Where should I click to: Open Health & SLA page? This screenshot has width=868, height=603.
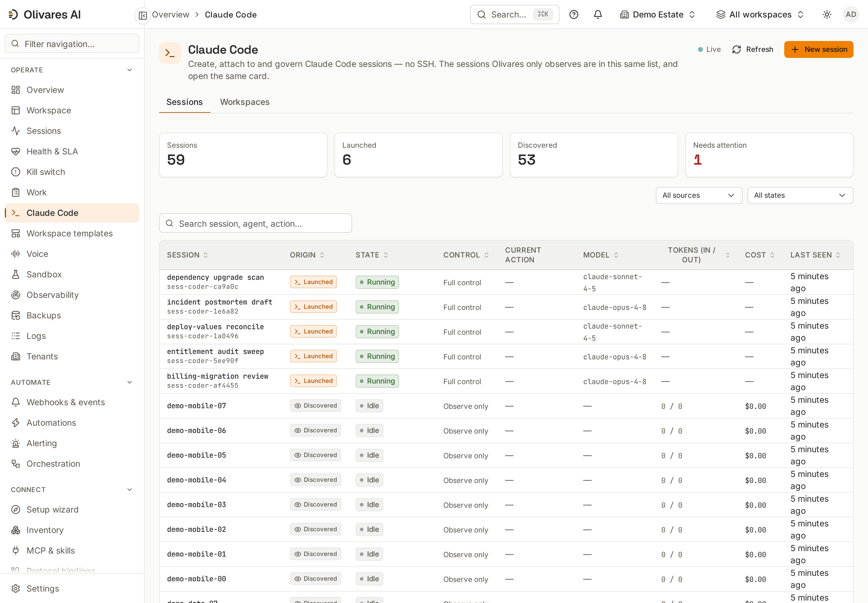pyautogui.click(x=72, y=152)
